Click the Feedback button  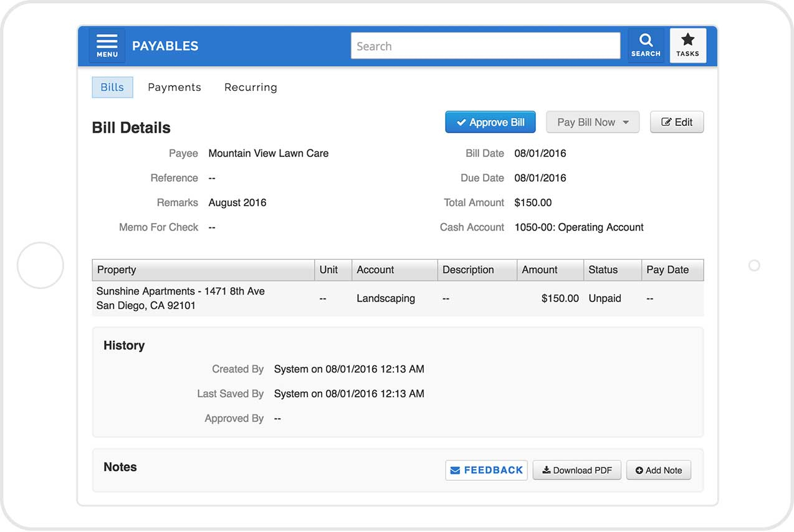(486, 470)
